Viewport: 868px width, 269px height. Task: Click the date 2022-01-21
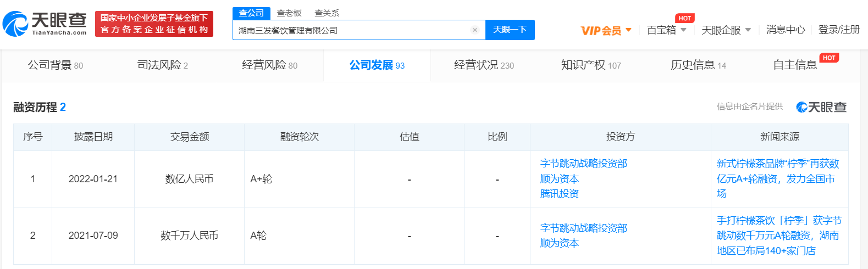coord(93,179)
